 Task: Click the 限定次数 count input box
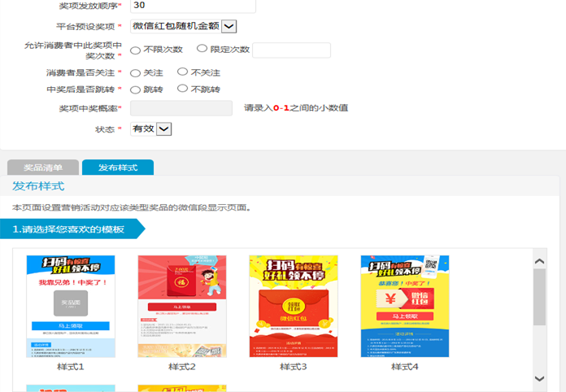[x=291, y=50]
